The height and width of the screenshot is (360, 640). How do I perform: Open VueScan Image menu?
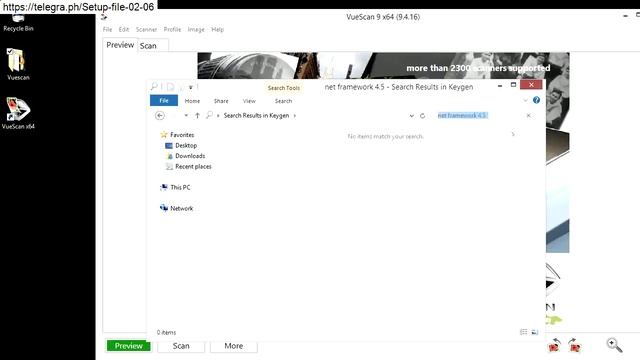click(x=196, y=29)
